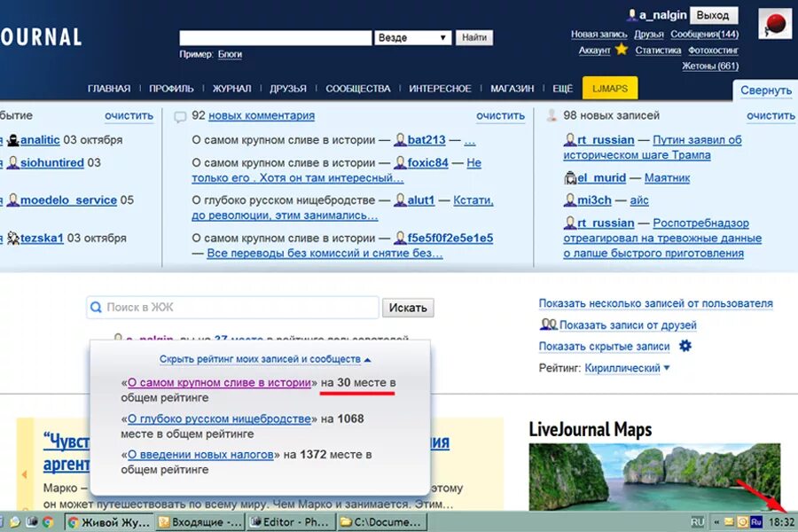
Task: Switch to the Editor - Ph... taskbar window
Action: click(x=291, y=522)
